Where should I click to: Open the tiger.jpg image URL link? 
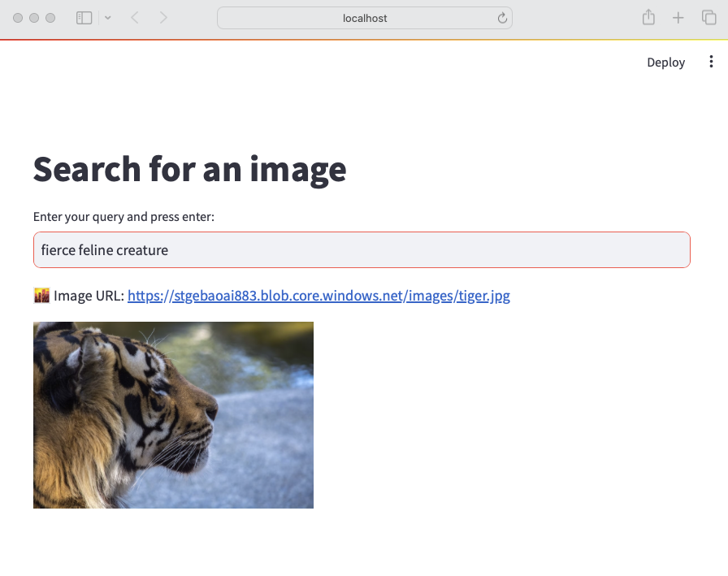pos(318,296)
